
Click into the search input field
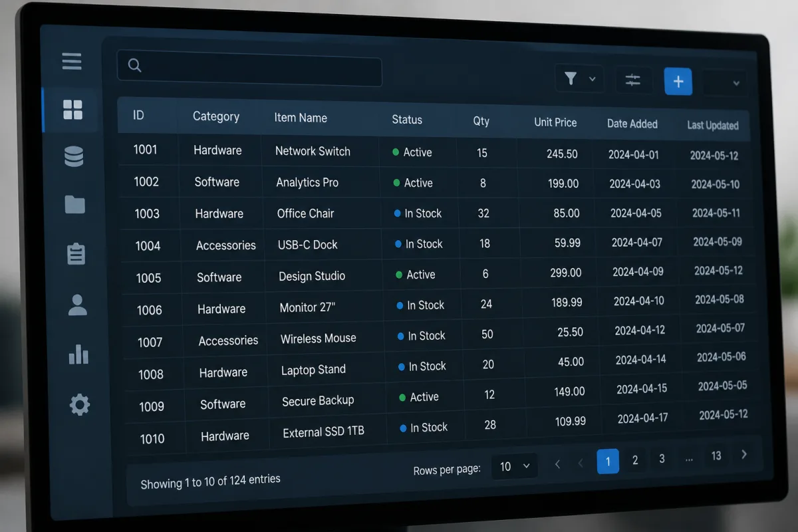tap(249, 68)
